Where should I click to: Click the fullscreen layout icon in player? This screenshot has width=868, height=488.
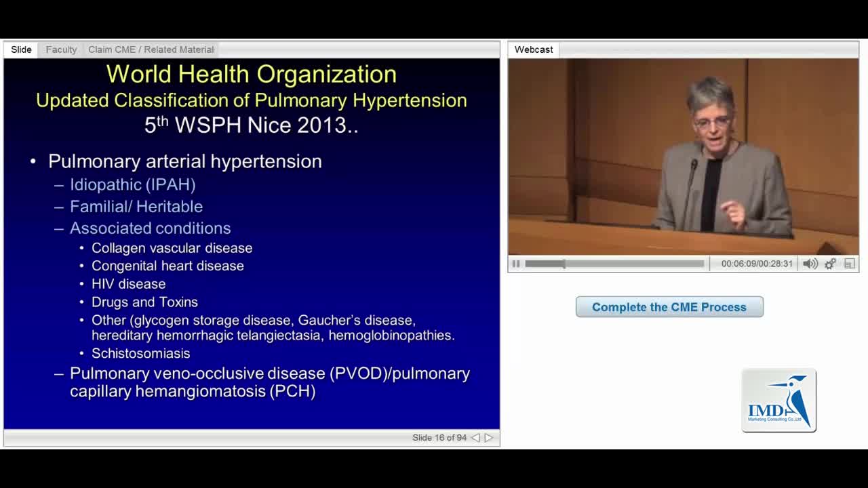(850, 264)
